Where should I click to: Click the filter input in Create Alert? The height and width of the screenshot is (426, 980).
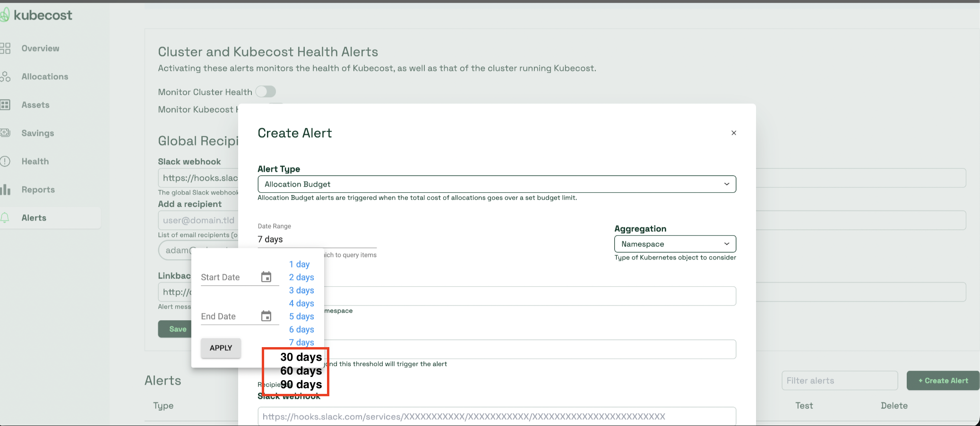pyautogui.click(x=530, y=296)
